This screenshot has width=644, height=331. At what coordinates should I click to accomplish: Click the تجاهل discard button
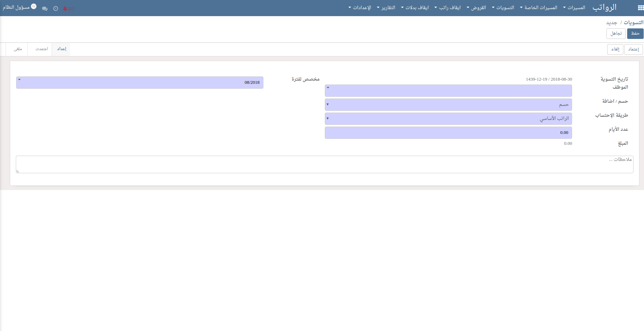coord(616,34)
